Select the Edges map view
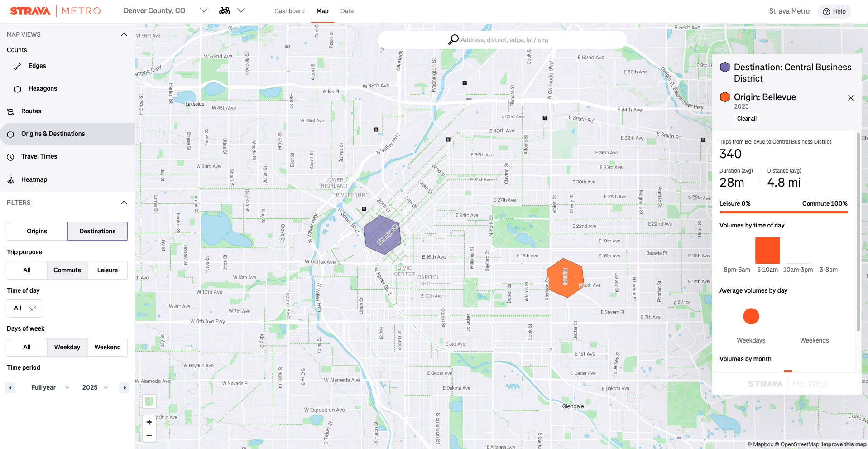 (37, 66)
